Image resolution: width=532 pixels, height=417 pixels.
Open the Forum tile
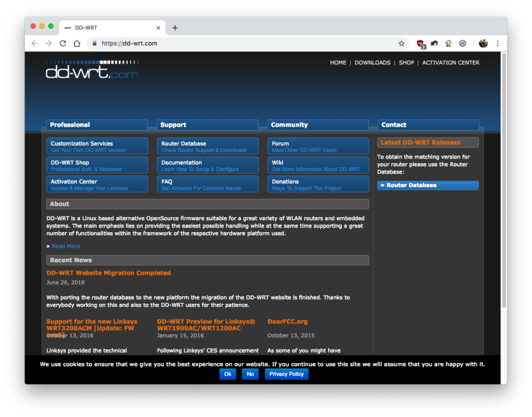point(318,146)
